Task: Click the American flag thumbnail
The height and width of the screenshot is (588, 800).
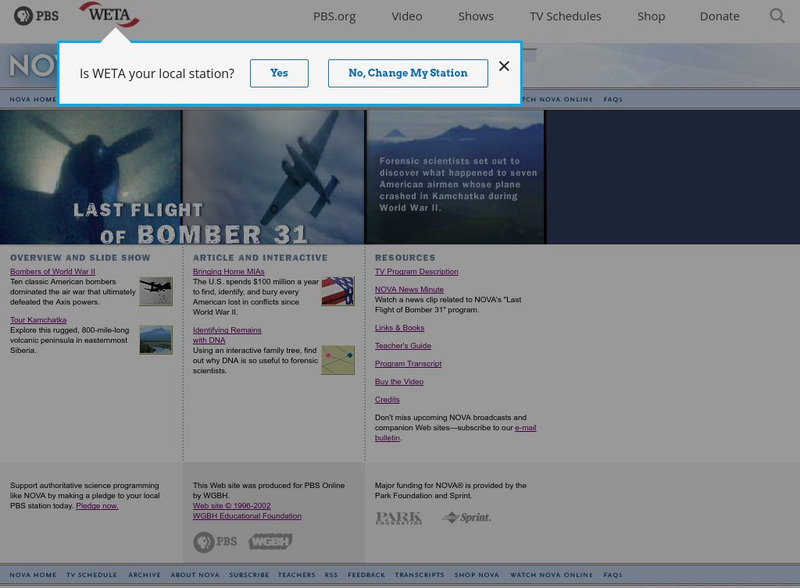Action: (337, 291)
